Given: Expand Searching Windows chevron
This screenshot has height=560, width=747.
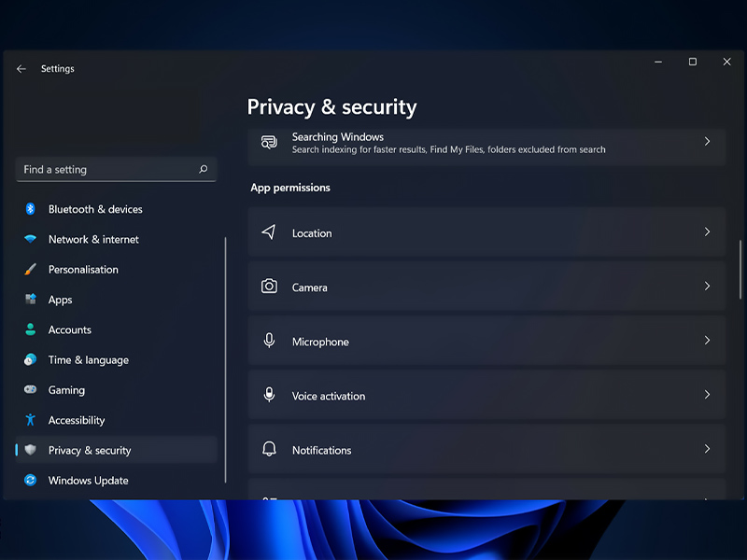Looking at the screenshot, I should tap(707, 142).
